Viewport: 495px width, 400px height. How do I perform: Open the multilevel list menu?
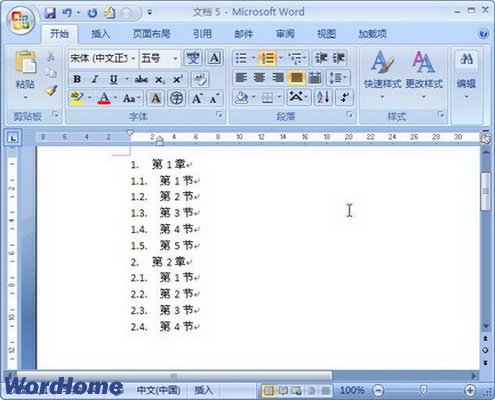pyautogui.click(x=296, y=58)
